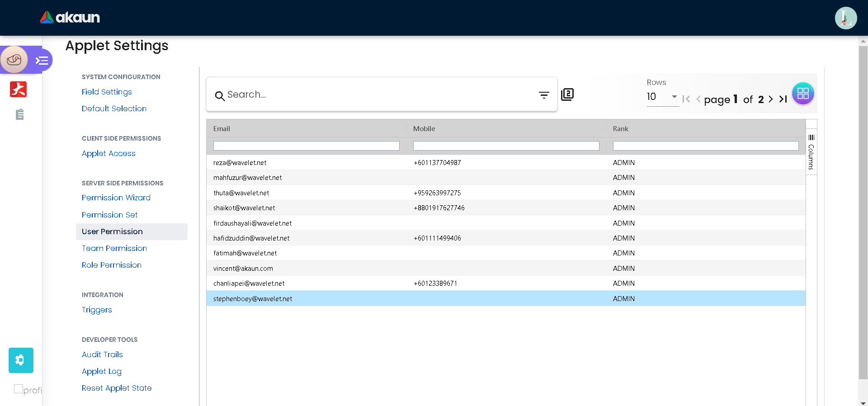Open the grid apps button

pos(803,94)
